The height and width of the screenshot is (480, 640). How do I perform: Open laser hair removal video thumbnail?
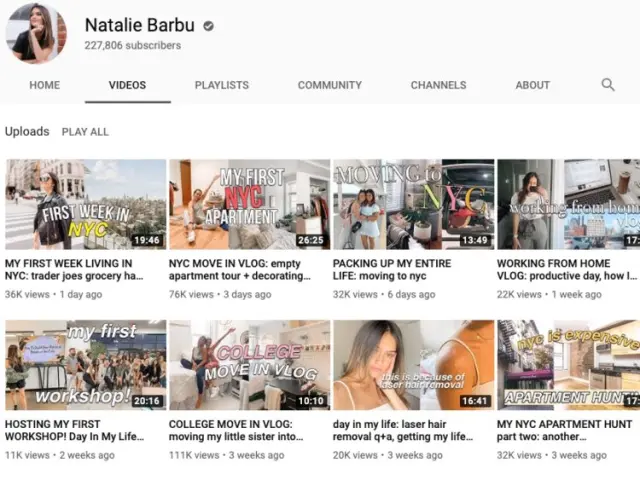pos(413,365)
